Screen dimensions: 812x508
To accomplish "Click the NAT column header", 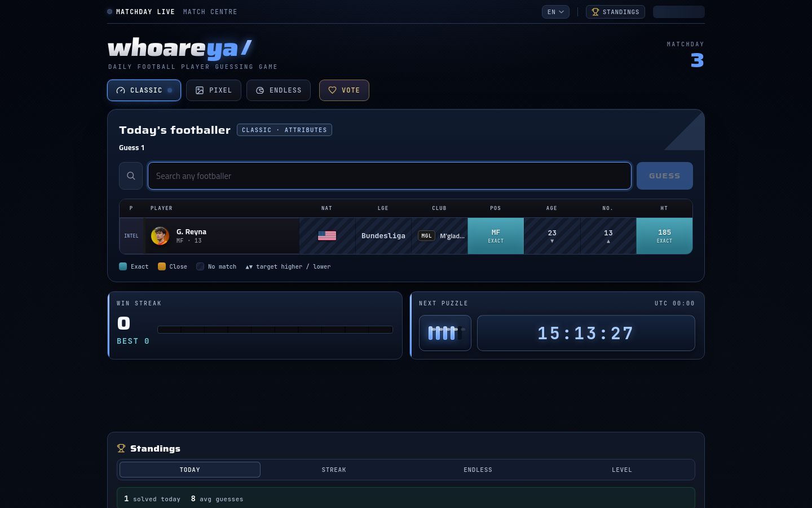I will tap(327, 208).
